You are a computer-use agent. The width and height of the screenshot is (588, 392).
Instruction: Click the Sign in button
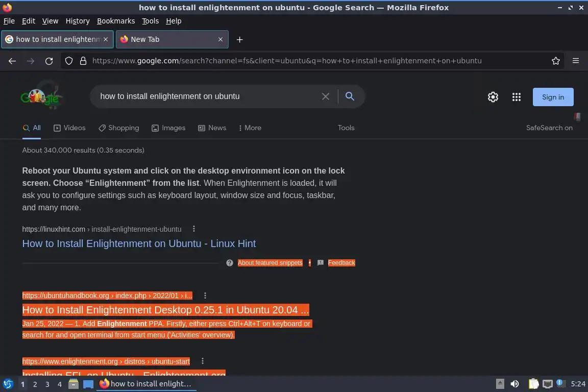[x=553, y=97]
